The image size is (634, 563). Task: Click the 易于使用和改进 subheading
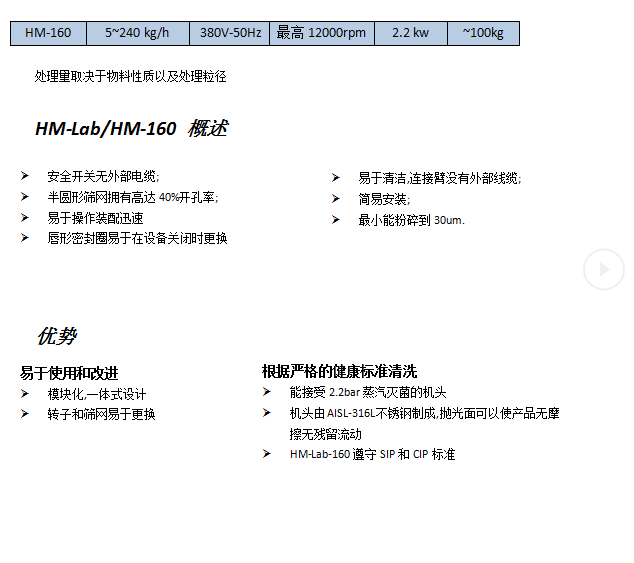[69, 373]
